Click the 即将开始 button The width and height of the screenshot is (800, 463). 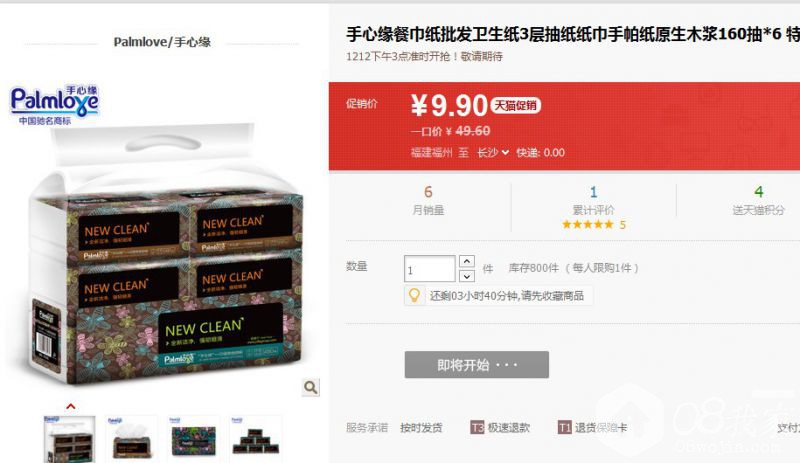click(477, 364)
